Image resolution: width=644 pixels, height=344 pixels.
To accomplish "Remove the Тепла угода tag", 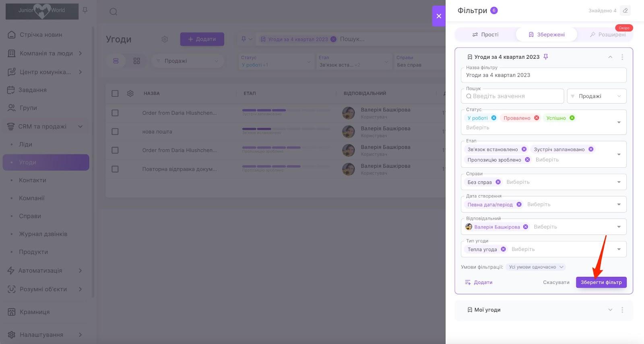I will coord(503,249).
